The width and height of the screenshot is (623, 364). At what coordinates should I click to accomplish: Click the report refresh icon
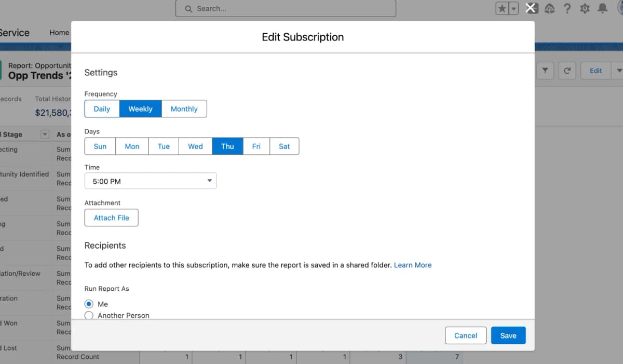click(567, 71)
